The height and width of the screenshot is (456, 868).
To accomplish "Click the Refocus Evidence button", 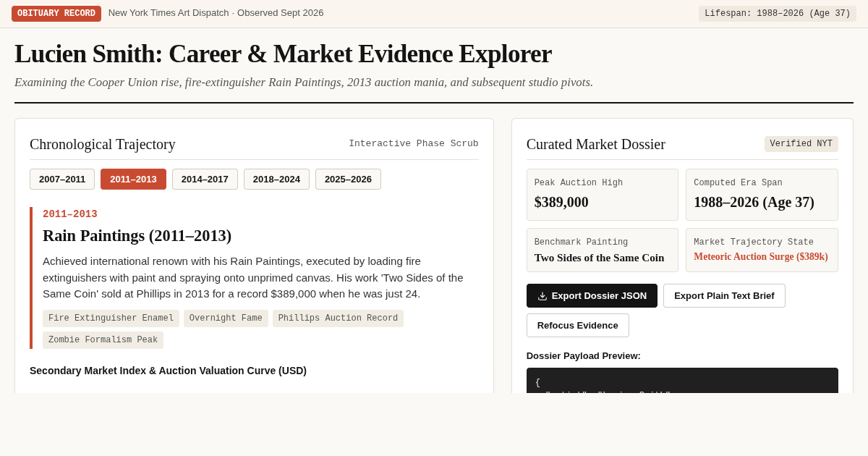I will [x=578, y=325].
